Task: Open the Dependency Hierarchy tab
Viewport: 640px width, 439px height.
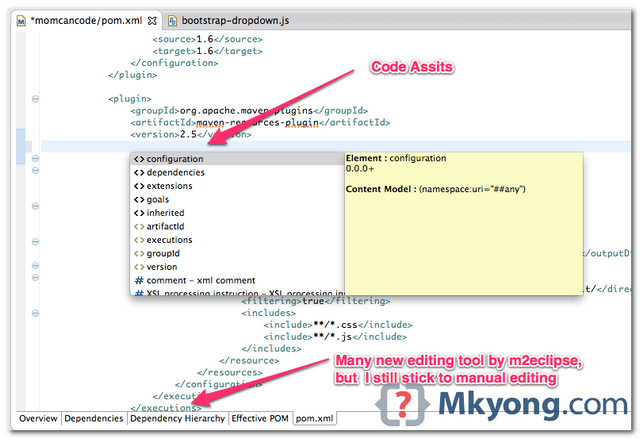Action: point(177,418)
